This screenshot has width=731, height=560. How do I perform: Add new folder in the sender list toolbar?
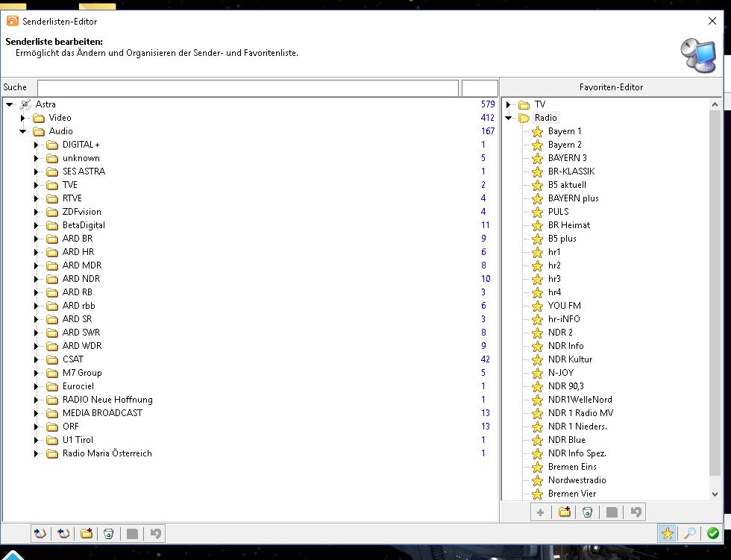point(87,533)
